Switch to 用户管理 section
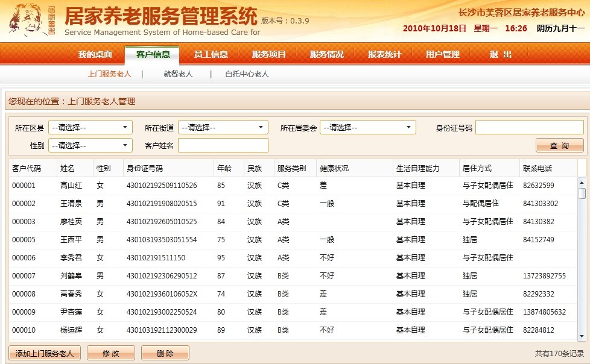The image size is (590, 364). tap(441, 54)
